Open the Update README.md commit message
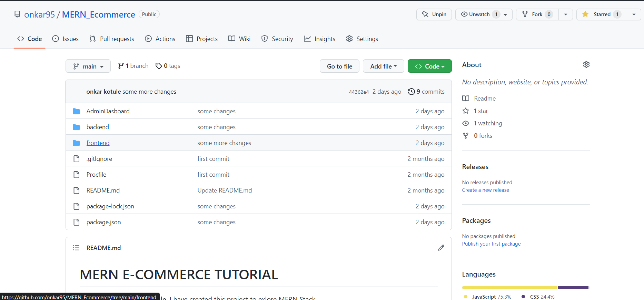Screen dimensions: 644x300 pos(225,190)
